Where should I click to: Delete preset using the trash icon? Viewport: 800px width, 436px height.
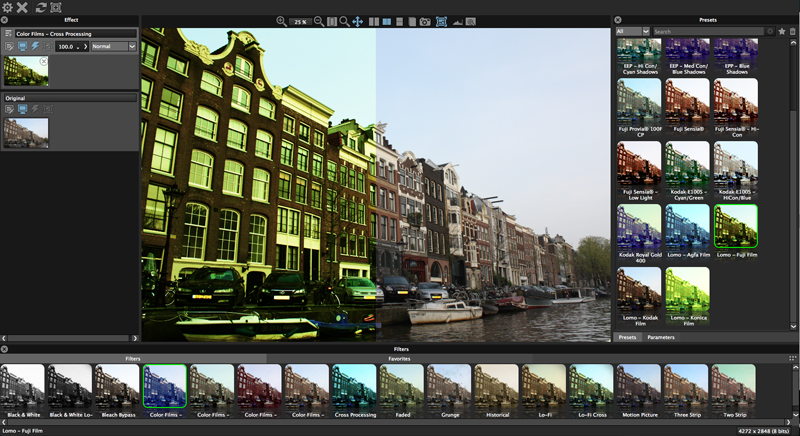[x=793, y=32]
